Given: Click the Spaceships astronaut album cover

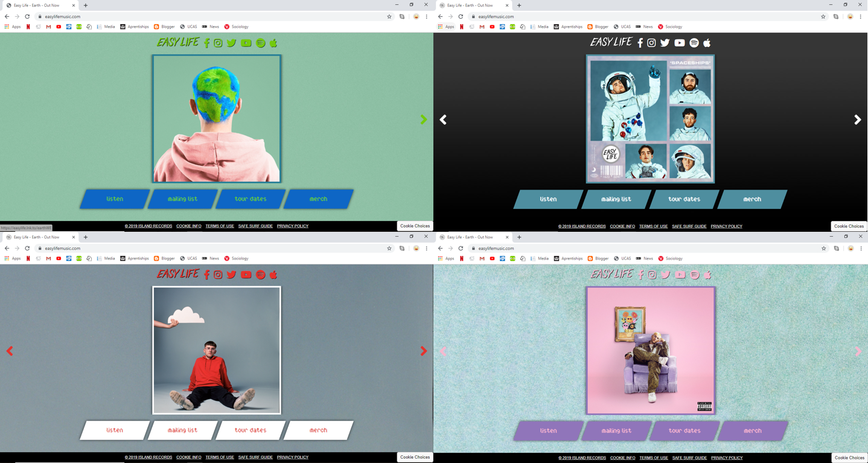Looking at the screenshot, I should point(650,119).
